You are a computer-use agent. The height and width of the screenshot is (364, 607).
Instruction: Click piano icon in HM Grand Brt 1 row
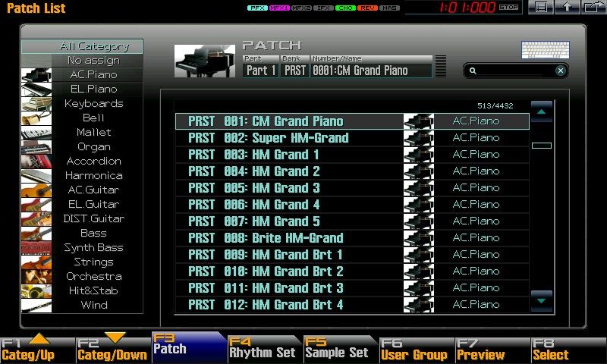[x=419, y=254]
